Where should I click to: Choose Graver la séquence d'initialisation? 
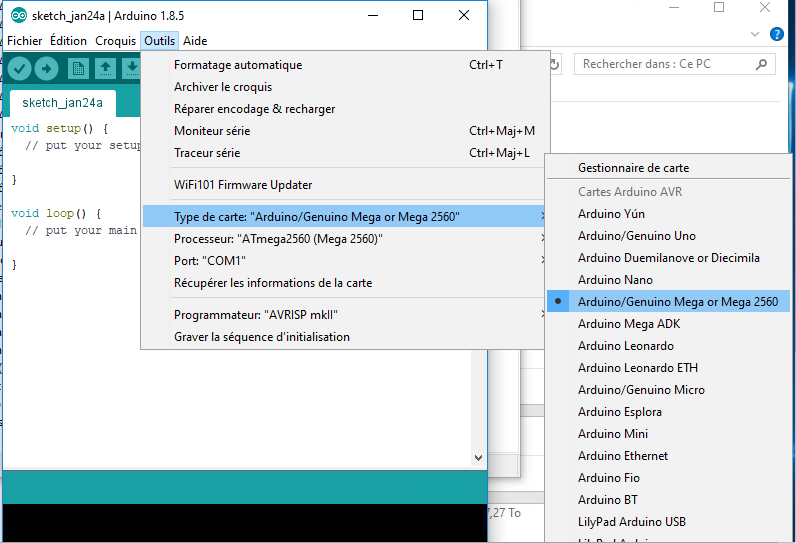click(x=343, y=337)
